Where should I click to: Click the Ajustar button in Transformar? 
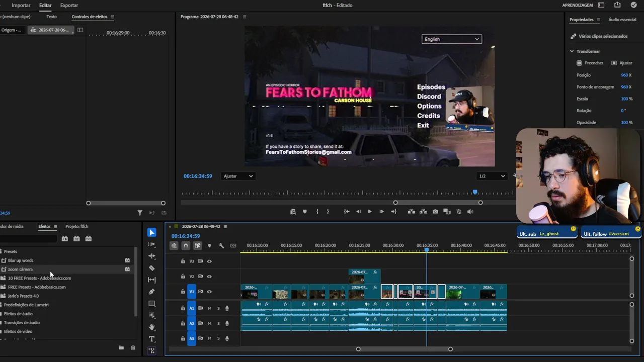622,63
